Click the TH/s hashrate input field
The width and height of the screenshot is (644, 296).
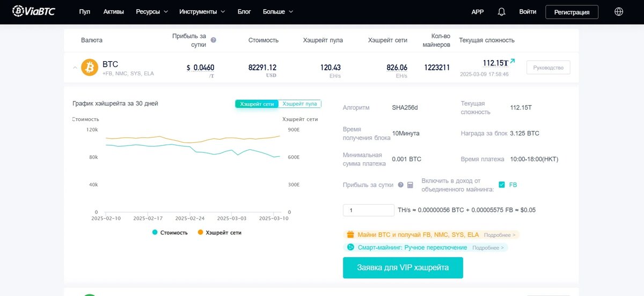click(x=369, y=211)
